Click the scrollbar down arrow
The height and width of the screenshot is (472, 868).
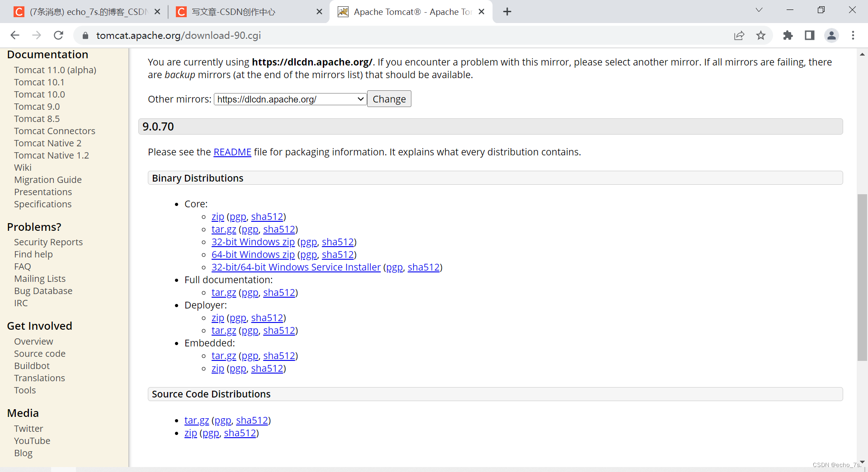pos(862,462)
